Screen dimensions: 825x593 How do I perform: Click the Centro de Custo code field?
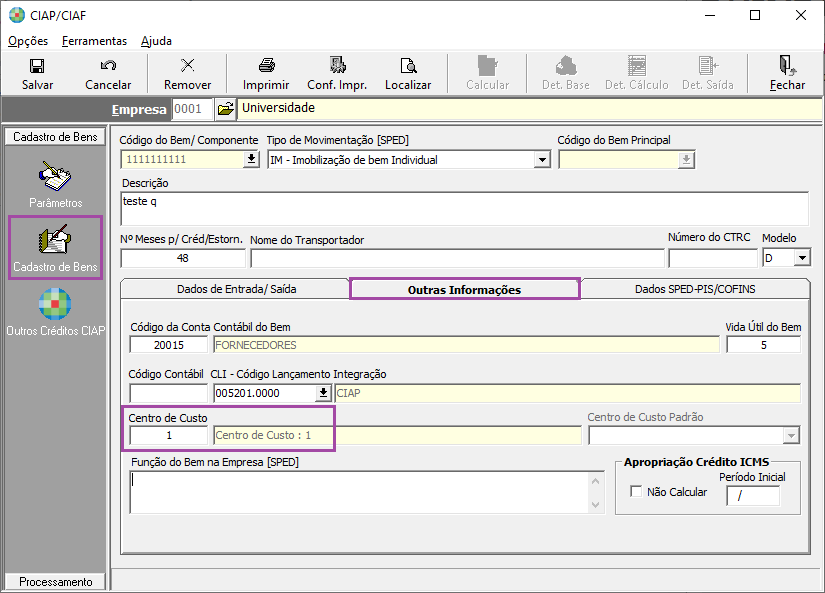(169, 435)
